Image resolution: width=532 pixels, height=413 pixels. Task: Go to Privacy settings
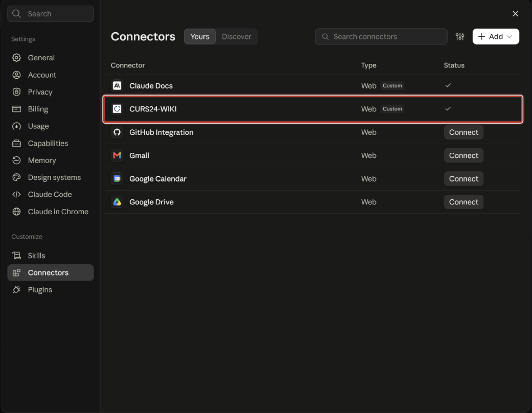pyautogui.click(x=51, y=92)
